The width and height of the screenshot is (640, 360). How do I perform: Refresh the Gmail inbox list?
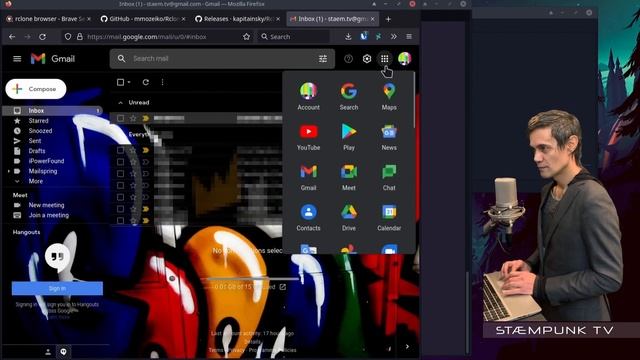(145, 82)
